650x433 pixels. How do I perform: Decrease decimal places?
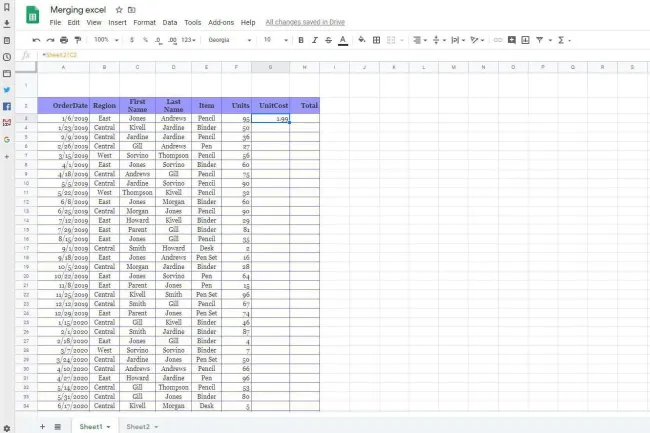click(158, 40)
